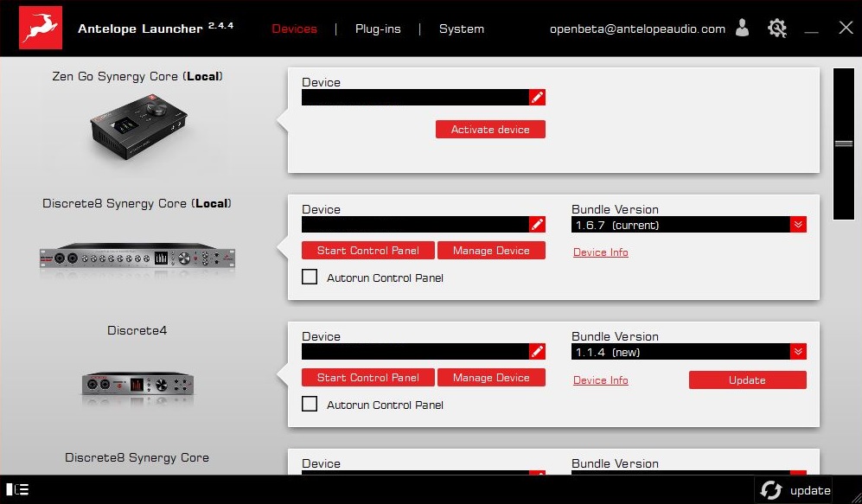Edit Zen Go device name pencil icon

point(537,98)
